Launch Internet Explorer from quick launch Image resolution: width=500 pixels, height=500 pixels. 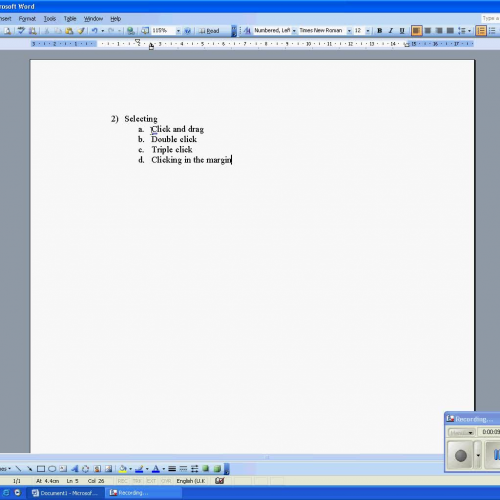[6, 493]
